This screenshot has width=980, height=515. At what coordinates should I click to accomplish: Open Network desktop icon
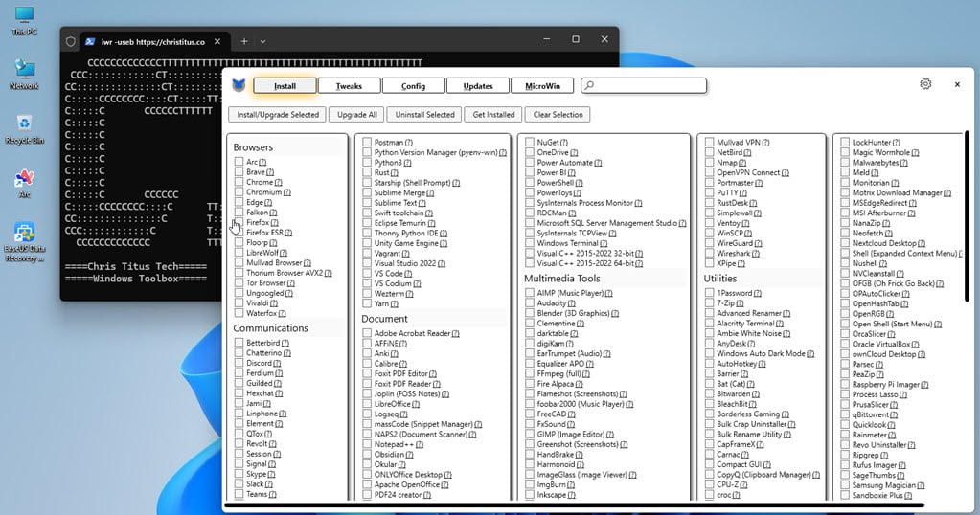[24, 74]
